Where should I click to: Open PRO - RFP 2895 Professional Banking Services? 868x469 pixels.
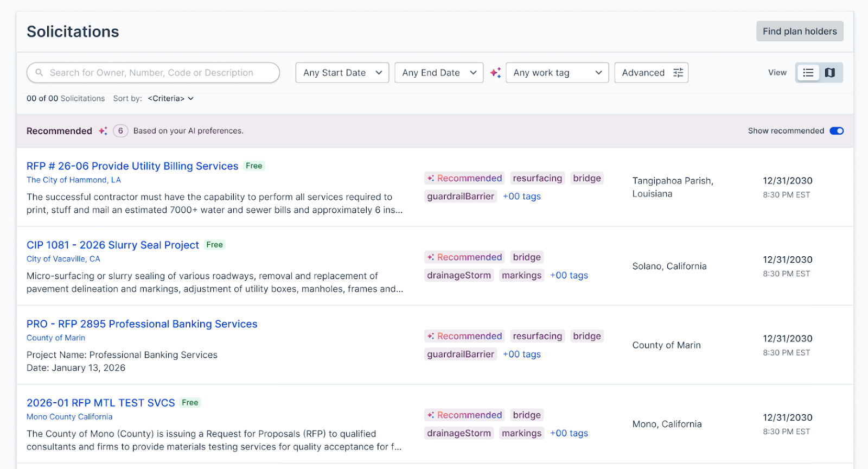point(142,324)
